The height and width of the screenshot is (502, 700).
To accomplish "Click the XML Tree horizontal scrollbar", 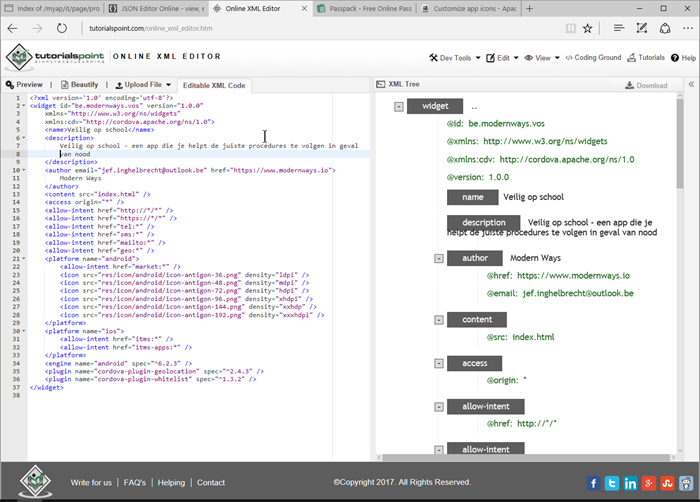I will 526,457.
